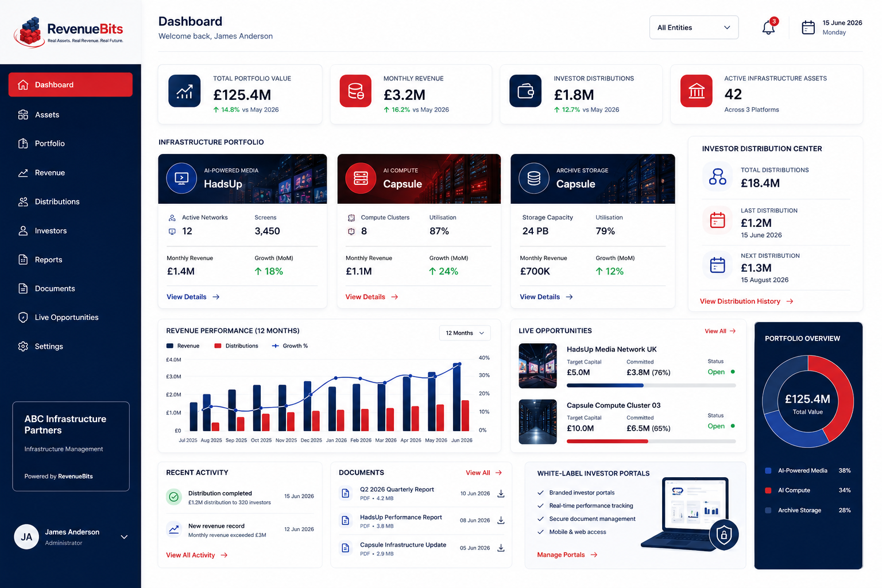
Task: Click the JA user avatar
Action: click(26, 537)
